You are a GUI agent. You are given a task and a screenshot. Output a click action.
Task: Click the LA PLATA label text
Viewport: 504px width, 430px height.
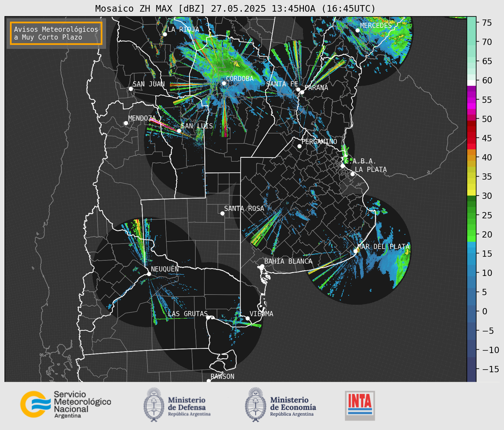tap(371, 170)
